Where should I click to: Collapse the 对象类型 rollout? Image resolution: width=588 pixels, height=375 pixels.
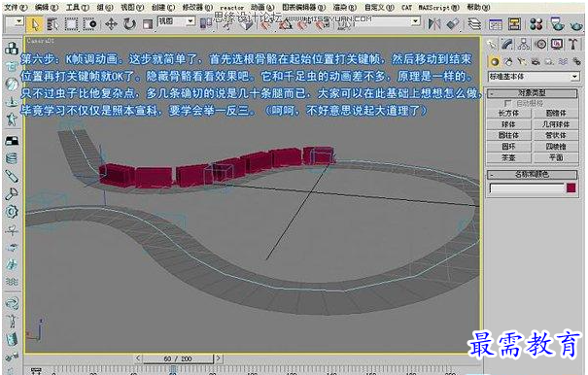coord(532,92)
